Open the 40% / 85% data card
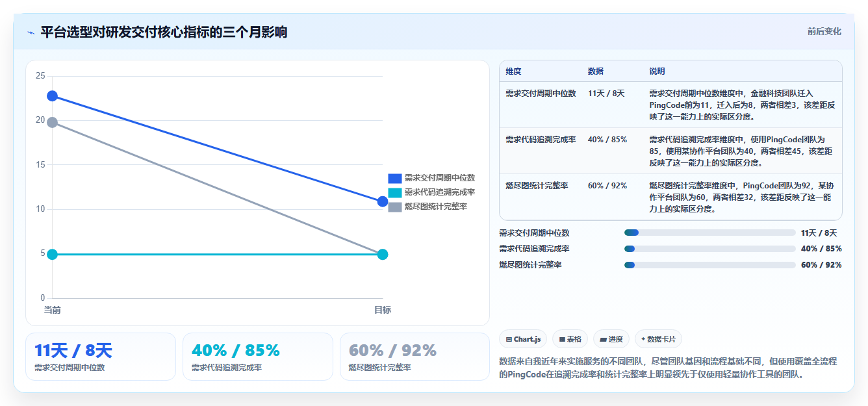868x406 pixels. coord(258,357)
